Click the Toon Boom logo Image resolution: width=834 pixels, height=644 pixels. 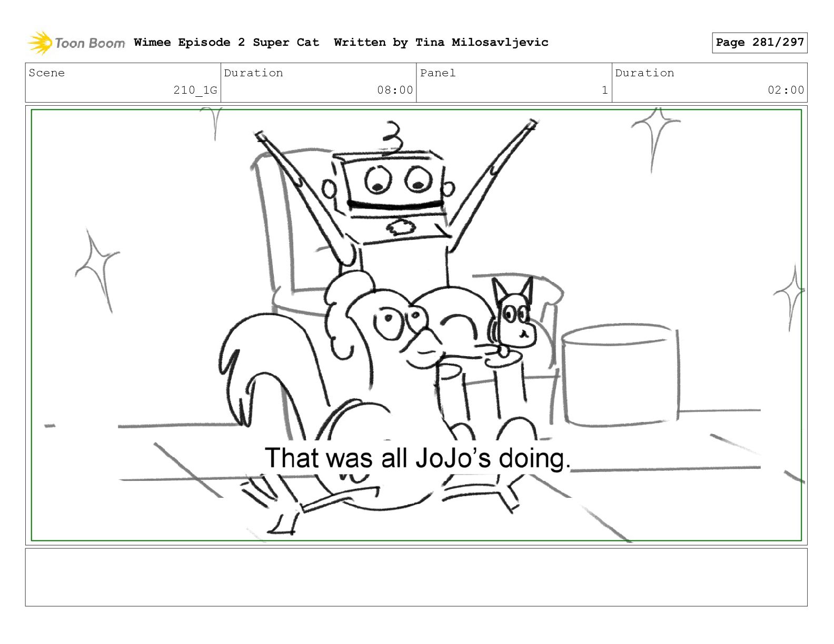coord(76,43)
